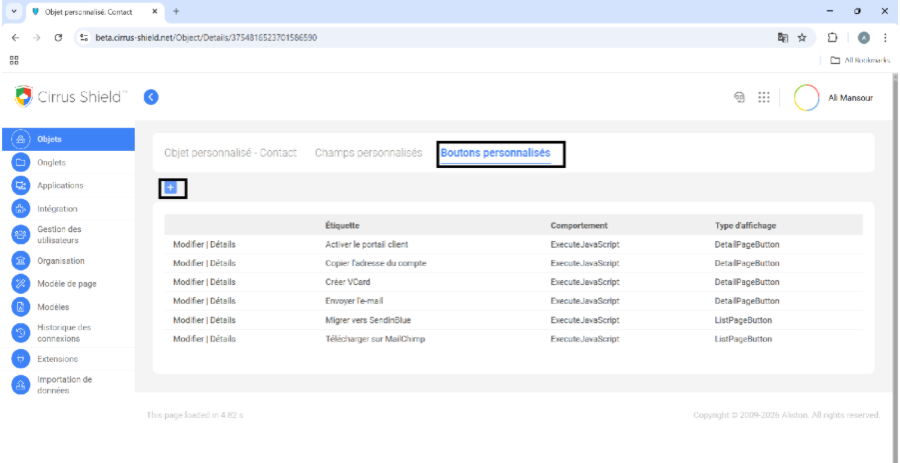Open the apps grid launcher icon
Viewport: 900px width, 463px height.
764,98
